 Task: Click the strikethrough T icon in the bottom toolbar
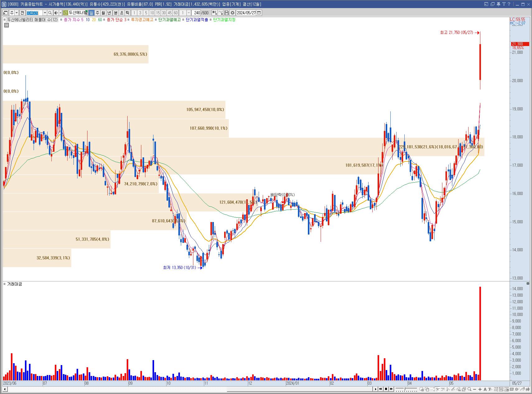(x=490, y=389)
